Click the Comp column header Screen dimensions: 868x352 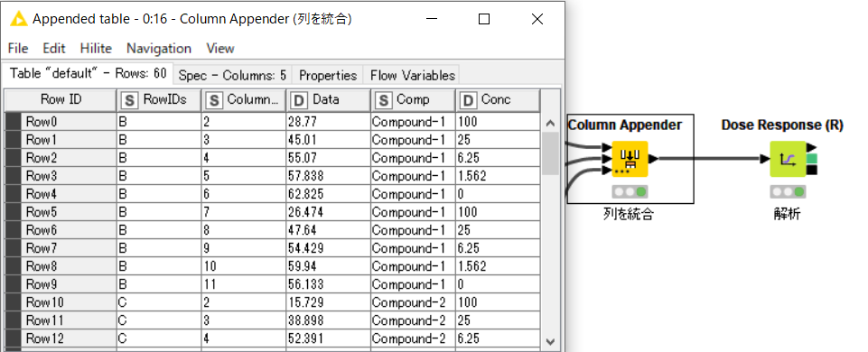413,100
